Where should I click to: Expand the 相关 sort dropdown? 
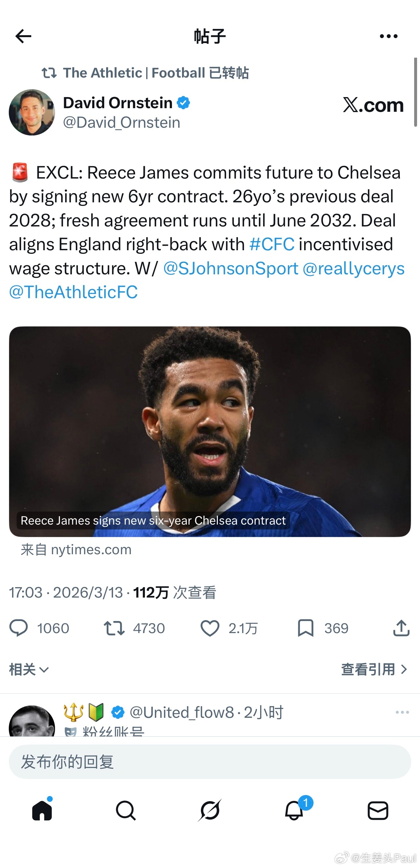click(x=29, y=670)
